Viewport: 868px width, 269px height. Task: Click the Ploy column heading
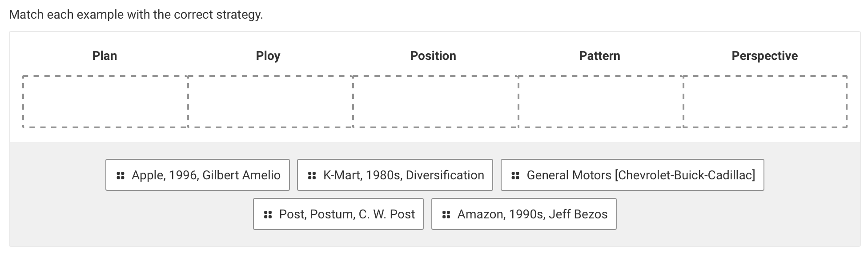268,56
